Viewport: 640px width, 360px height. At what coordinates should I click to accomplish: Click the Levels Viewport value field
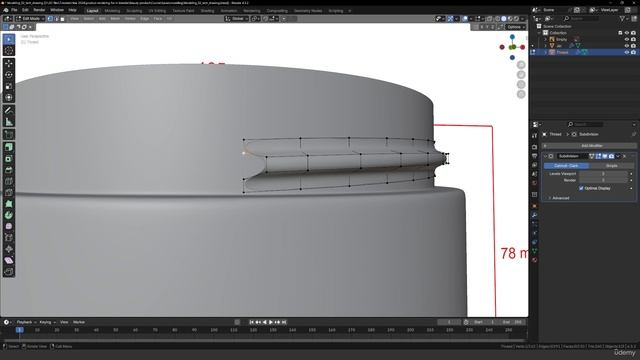coord(603,174)
